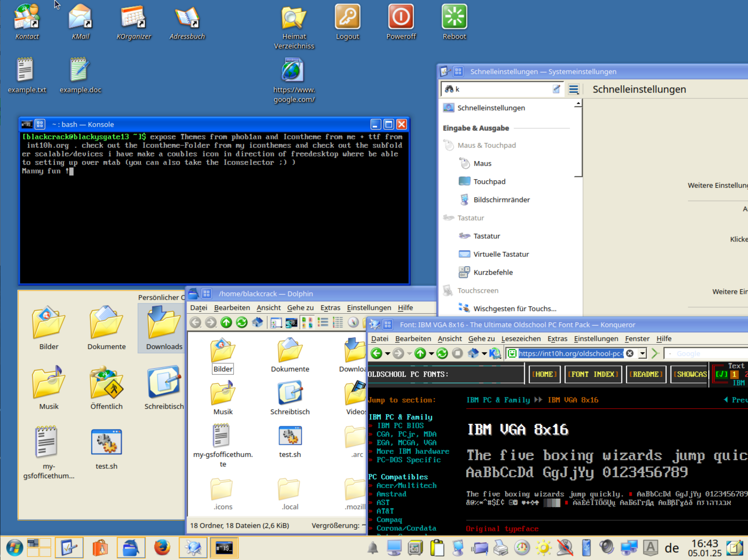Go back in Konqueror toolbar
Viewport: 748px width, 560px height.
click(x=376, y=354)
